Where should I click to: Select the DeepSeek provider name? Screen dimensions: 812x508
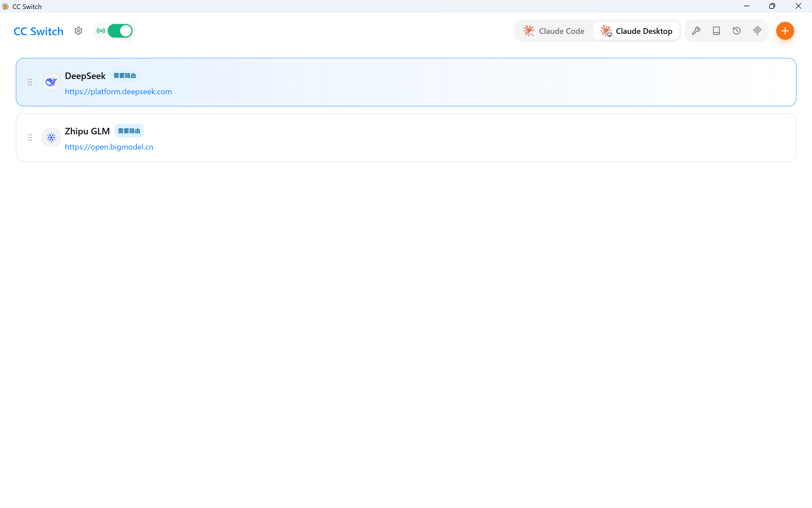click(85, 76)
